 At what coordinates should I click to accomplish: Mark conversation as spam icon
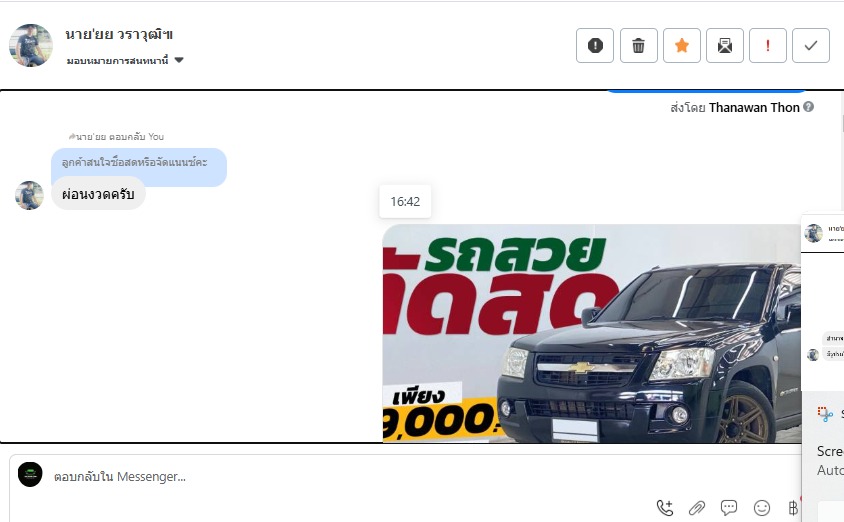coord(595,46)
